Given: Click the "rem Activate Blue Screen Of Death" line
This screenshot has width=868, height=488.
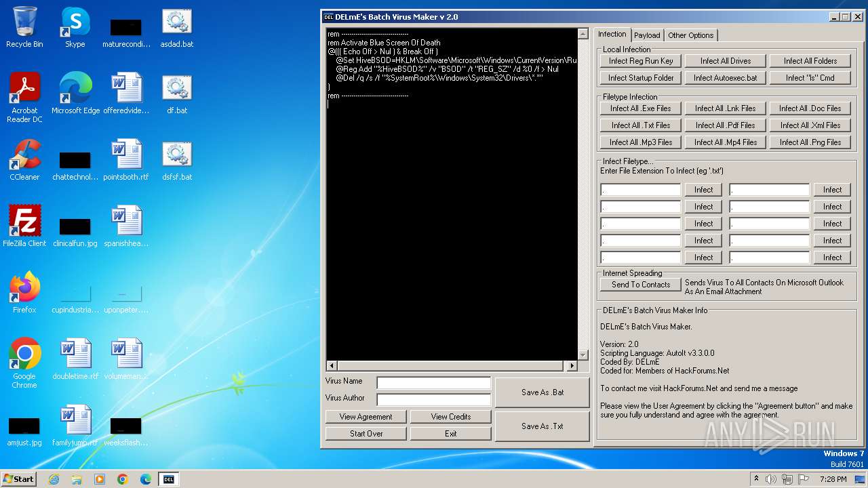Looking at the screenshot, I should tap(384, 43).
